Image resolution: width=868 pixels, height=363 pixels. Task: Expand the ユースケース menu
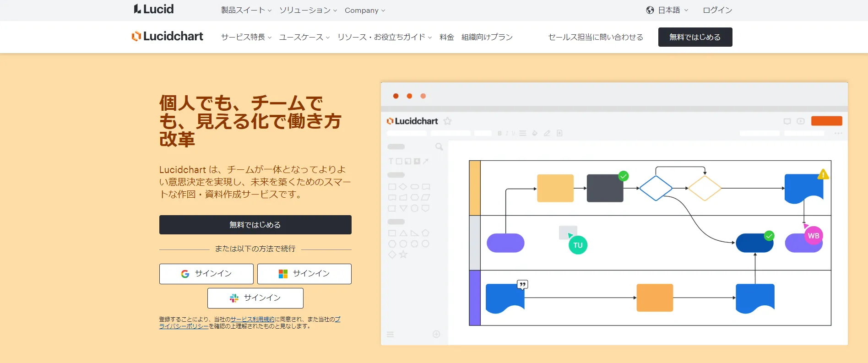point(304,37)
